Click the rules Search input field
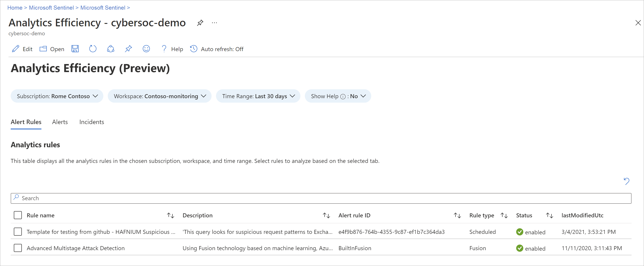 click(321, 198)
